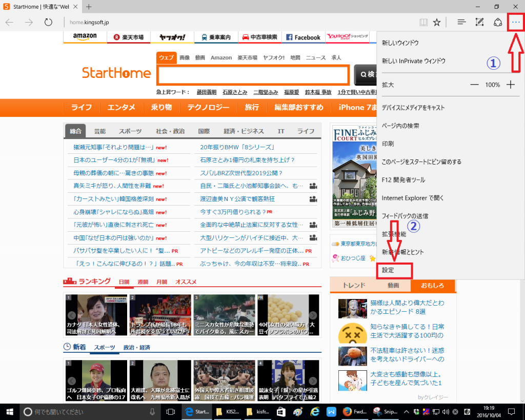Open the Facebook shortcut link

pyautogui.click(x=304, y=37)
